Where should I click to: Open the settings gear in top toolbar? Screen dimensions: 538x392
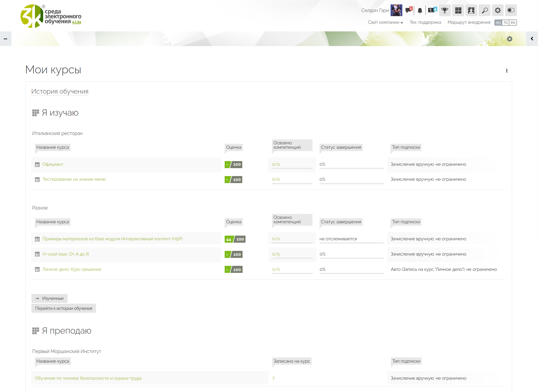(498, 11)
